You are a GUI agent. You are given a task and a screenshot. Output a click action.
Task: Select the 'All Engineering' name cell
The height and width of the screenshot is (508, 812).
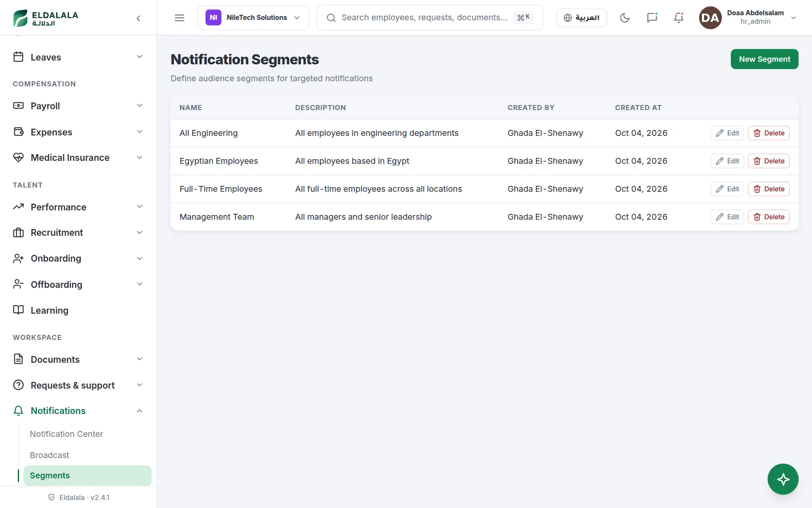click(208, 133)
